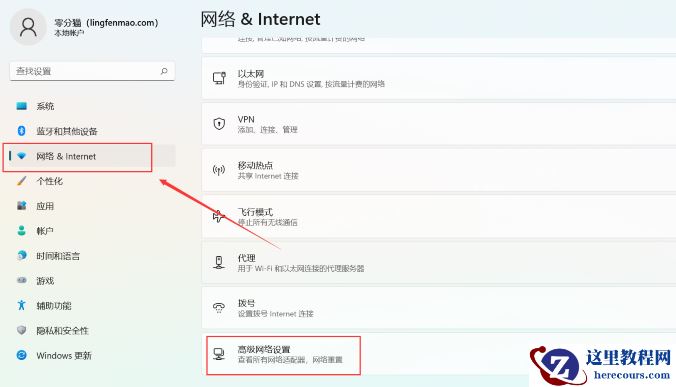Click the 隐私和安全性 shield icon
This screenshot has height=387, width=676.
(x=22, y=331)
